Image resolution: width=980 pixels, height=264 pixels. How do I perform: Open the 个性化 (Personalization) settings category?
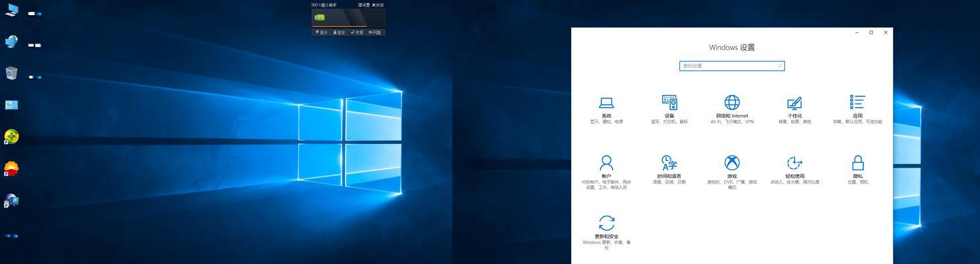click(x=795, y=110)
